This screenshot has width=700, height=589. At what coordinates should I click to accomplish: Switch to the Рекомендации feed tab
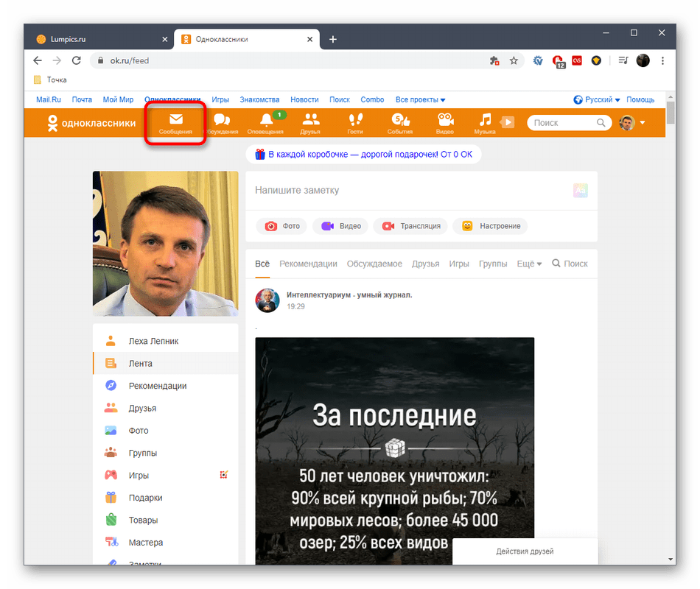coord(308,264)
